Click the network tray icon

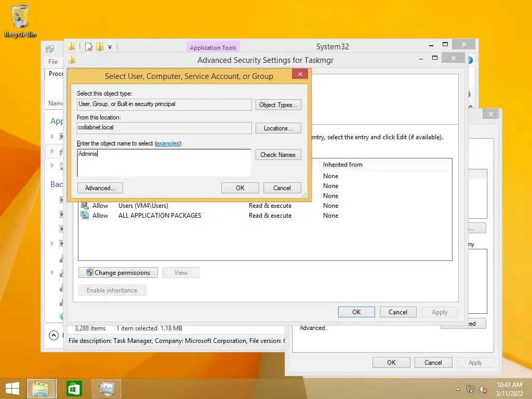(470, 389)
